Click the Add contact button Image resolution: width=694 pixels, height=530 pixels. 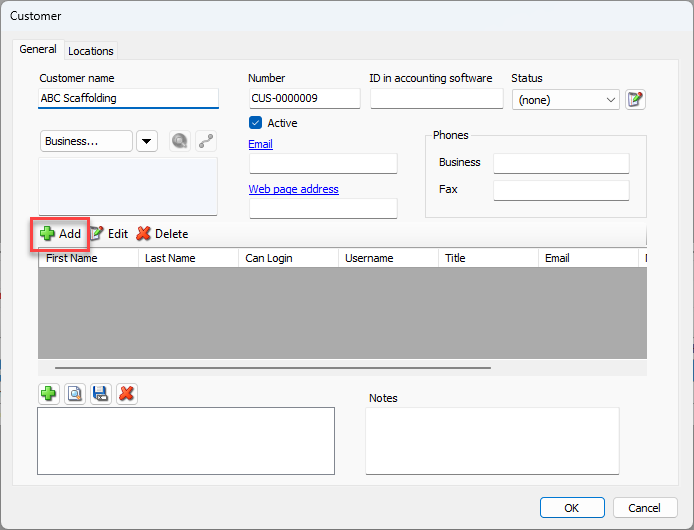[x=60, y=234]
